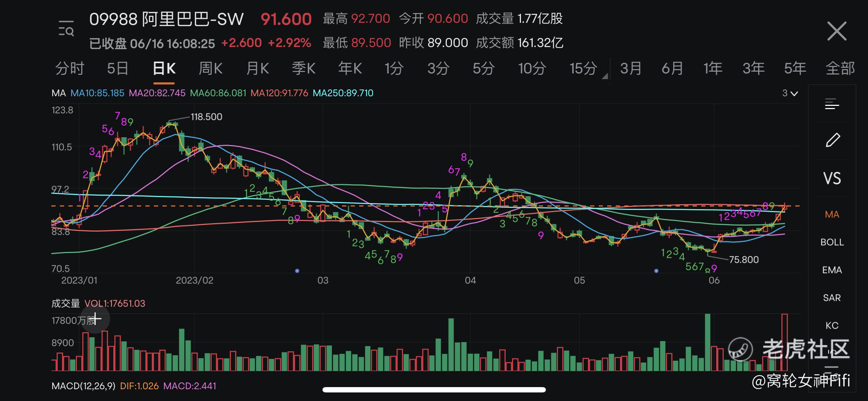Close the chart with the X icon

tap(837, 31)
